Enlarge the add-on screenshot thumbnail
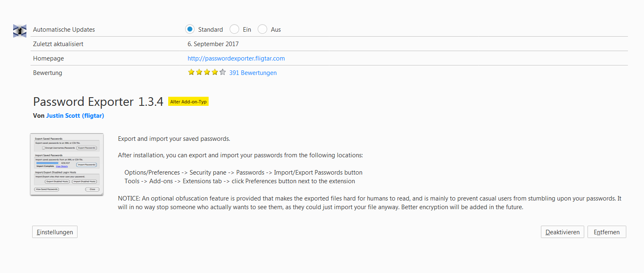The image size is (644, 273). tap(67, 164)
